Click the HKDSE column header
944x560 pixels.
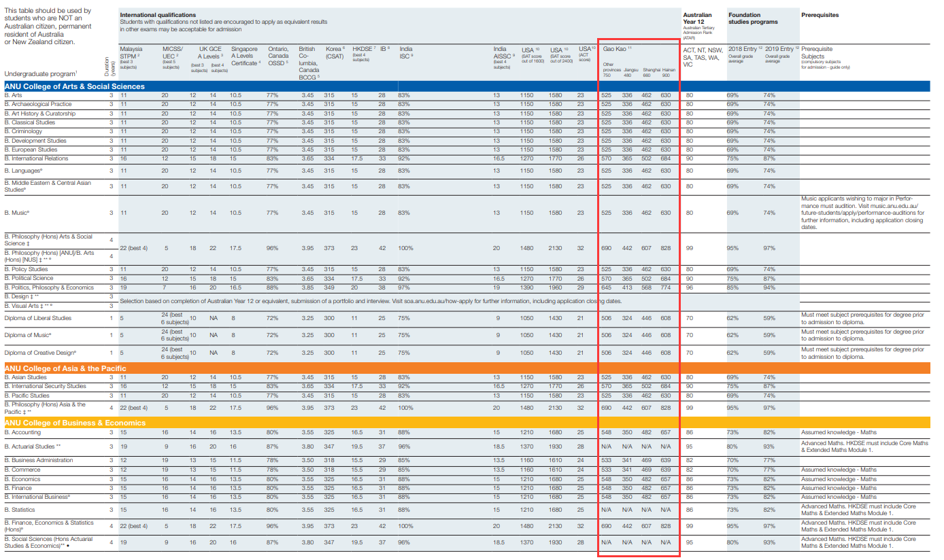tap(364, 53)
